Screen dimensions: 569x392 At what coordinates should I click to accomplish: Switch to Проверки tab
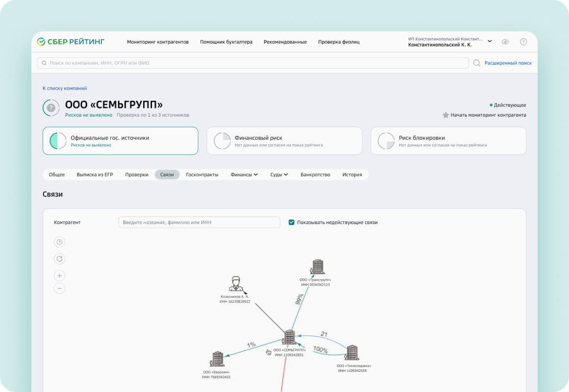coord(136,174)
